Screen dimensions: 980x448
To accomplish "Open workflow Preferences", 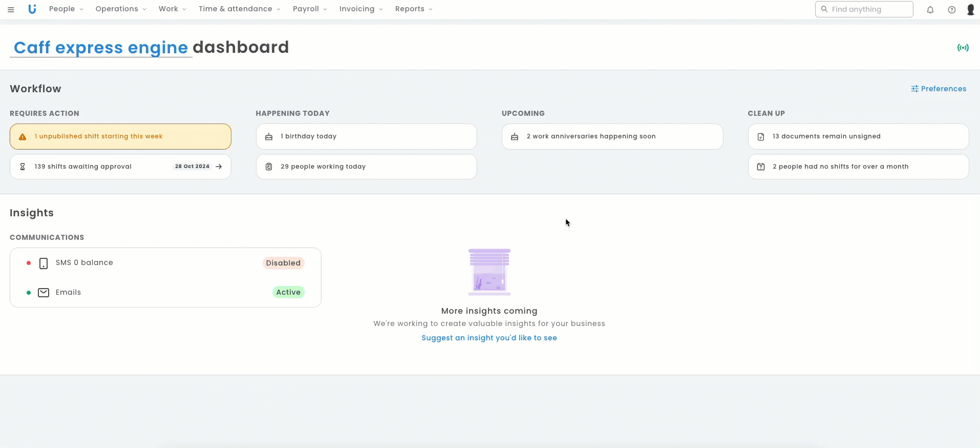I will coord(939,89).
